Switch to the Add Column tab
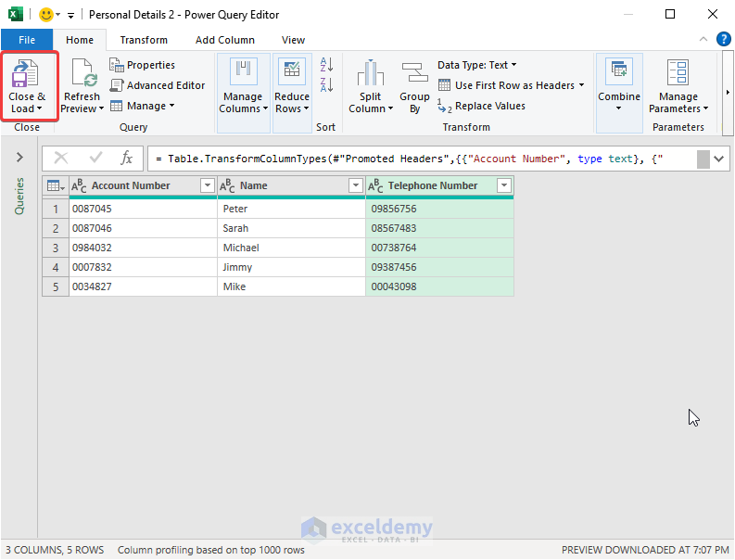This screenshot has width=735, height=560. 225,40
